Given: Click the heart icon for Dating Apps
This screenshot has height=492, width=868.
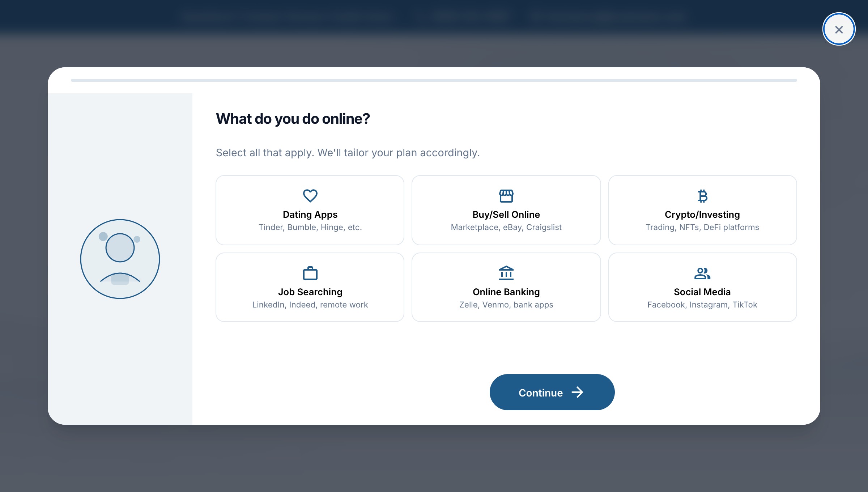Looking at the screenshot, I should pyautogui.click(x=310, y=196).
